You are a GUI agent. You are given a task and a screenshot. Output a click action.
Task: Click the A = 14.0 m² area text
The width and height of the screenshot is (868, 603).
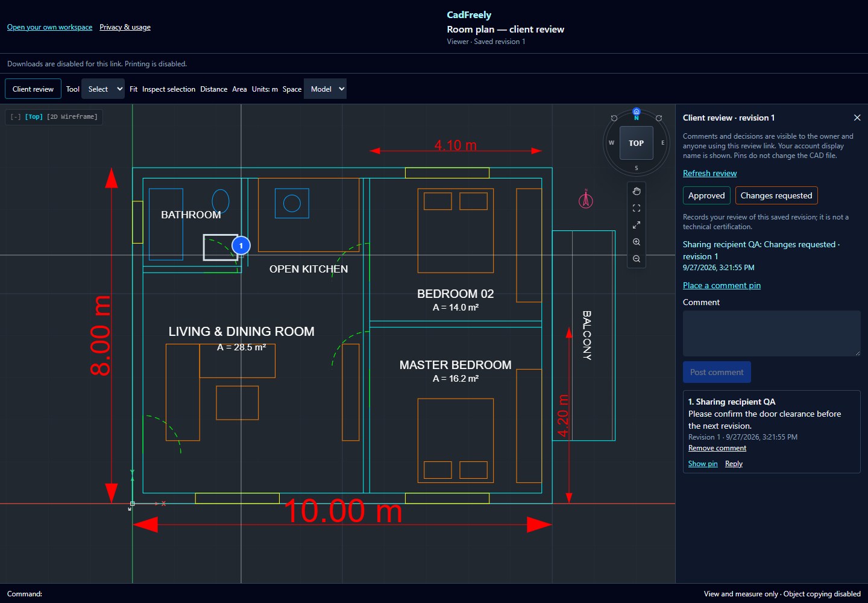(x=456, y=308)
